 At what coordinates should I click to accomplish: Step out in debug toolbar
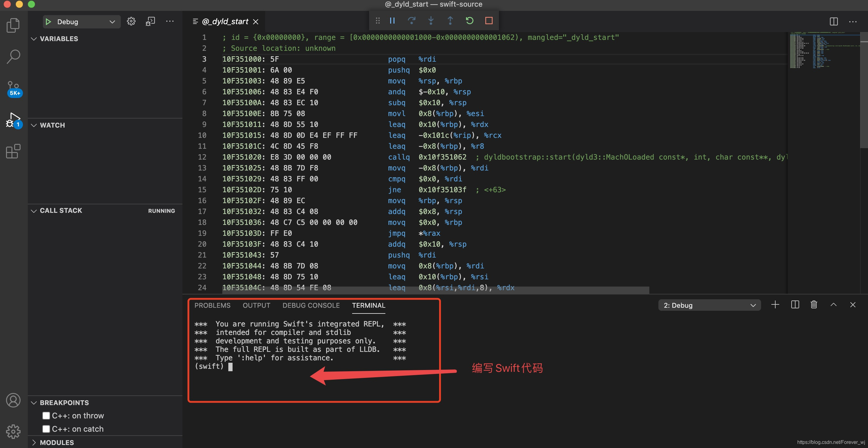click(450, 21)
